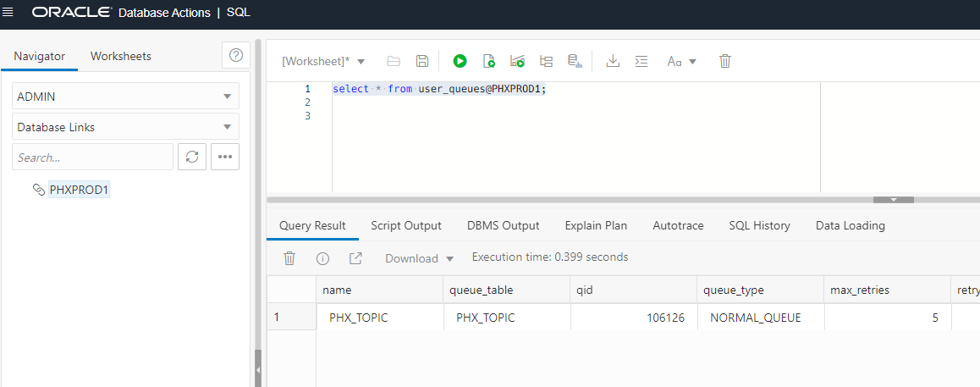Click the Run Script icon
The image size is (980, 387).
pos(488,61)
